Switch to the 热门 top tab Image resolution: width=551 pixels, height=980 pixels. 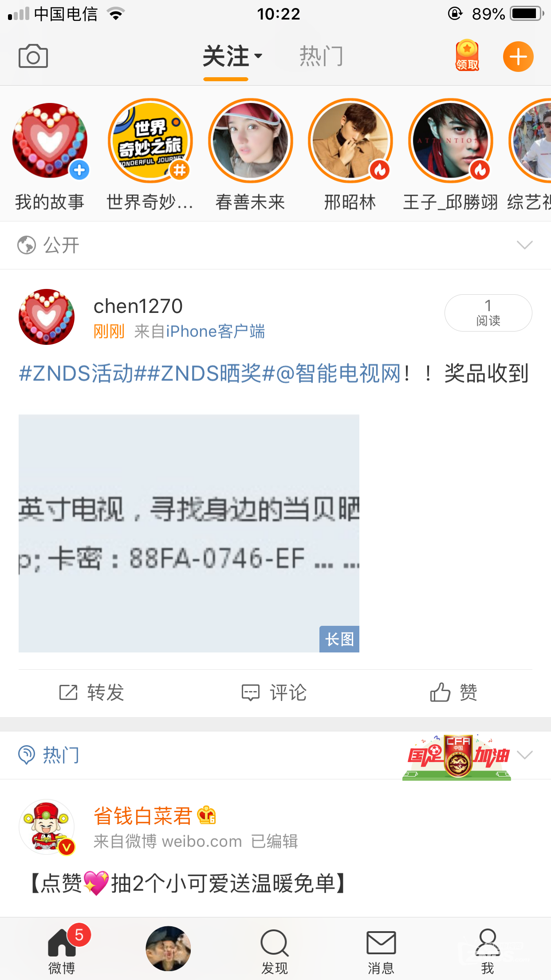pyautogui.click(x=321, y=56)
